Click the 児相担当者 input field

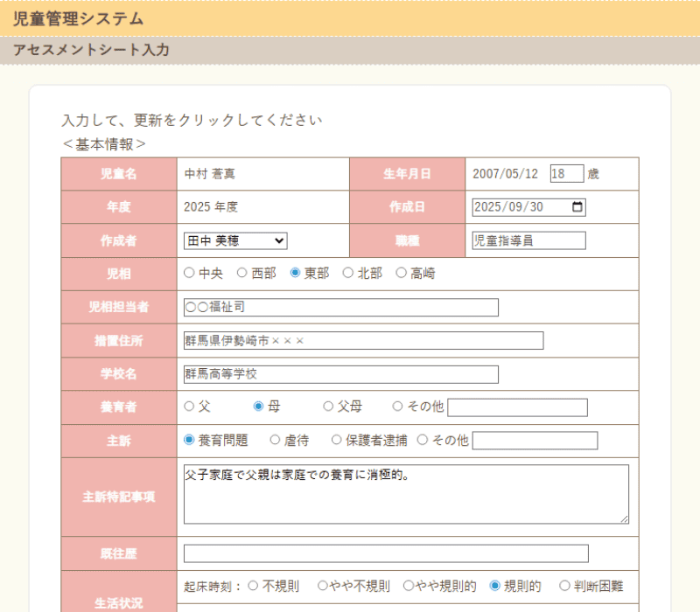pos(340,307)
